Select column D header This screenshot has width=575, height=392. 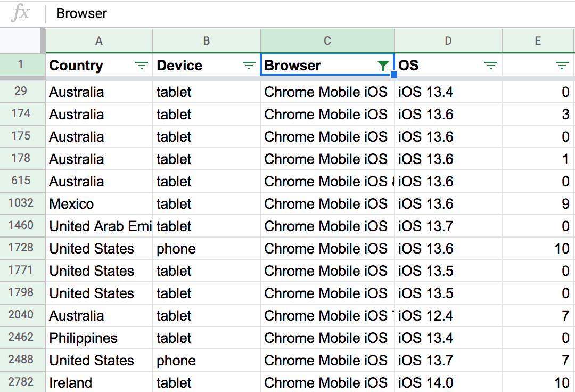pos(448,41)
